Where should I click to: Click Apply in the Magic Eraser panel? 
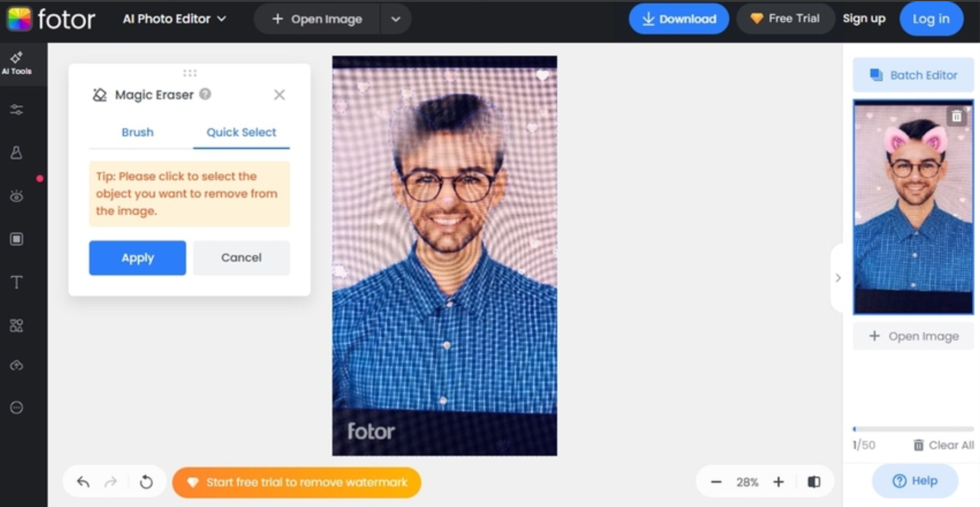[137, 258]
